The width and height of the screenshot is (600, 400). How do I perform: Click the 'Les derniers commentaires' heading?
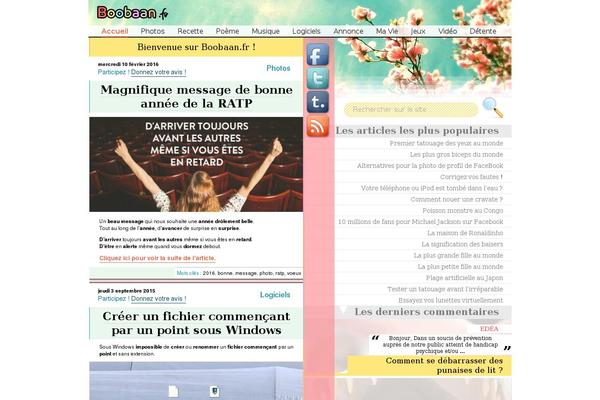coord(426,312)
